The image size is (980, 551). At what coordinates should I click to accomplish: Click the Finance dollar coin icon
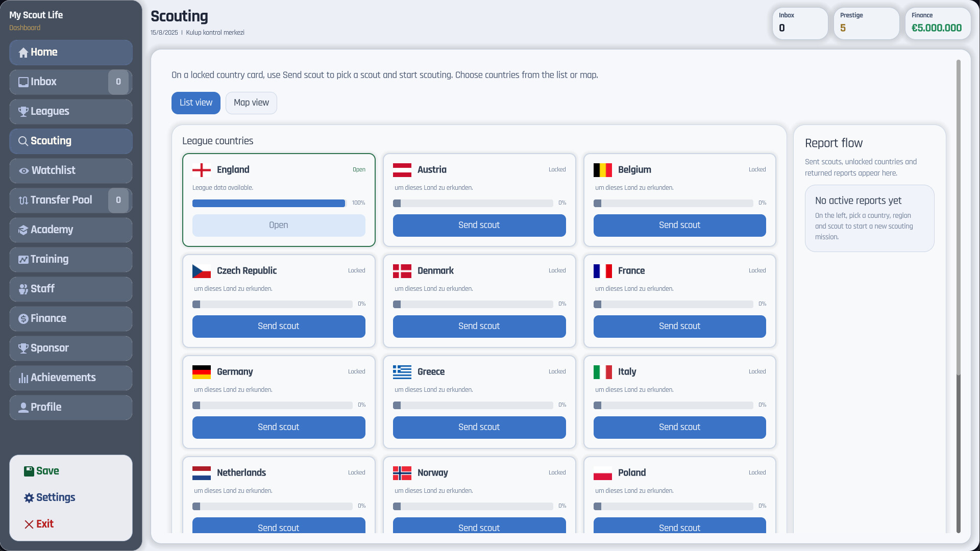23,319
